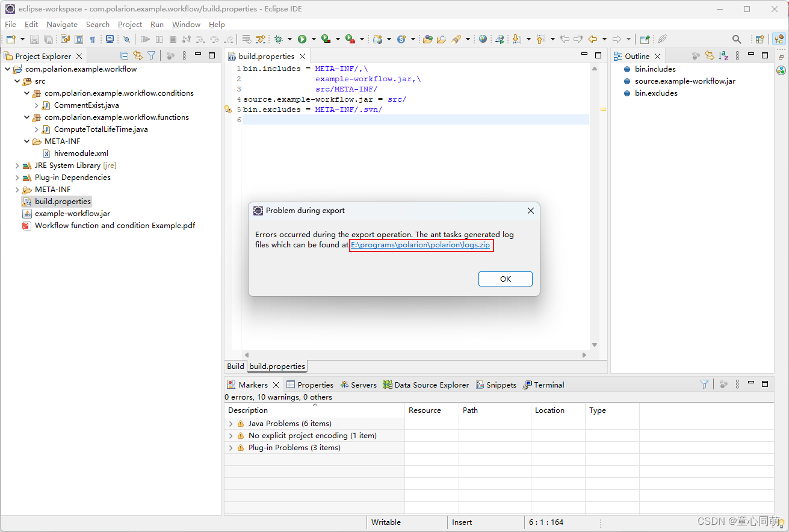Open the Project menu

click(130, 25)
